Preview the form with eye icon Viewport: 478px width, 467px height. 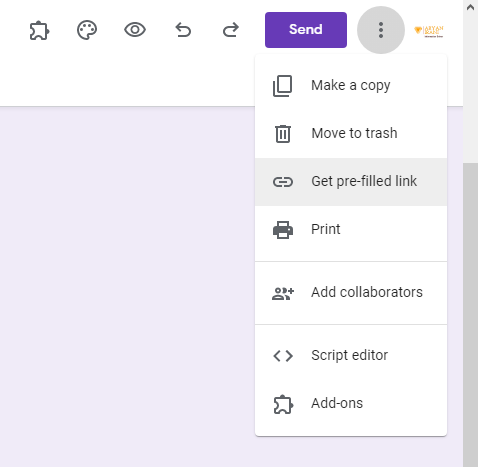point(135,30)
